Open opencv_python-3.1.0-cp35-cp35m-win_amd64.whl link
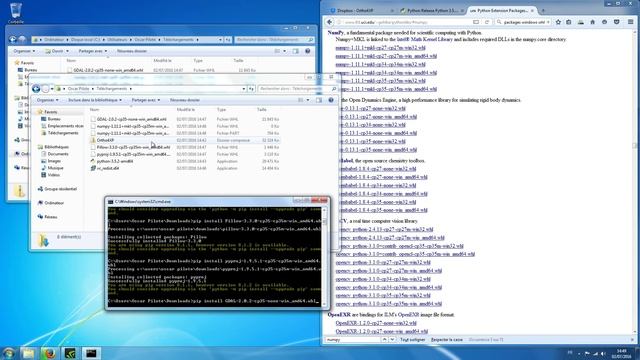Viewport: 640px width, 360px height. (x=389, y=304)
